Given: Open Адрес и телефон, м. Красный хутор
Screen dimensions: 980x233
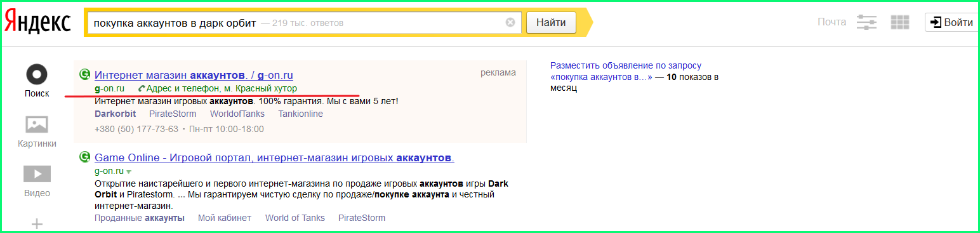Looking at the screenshot, I should pos(222,88).
